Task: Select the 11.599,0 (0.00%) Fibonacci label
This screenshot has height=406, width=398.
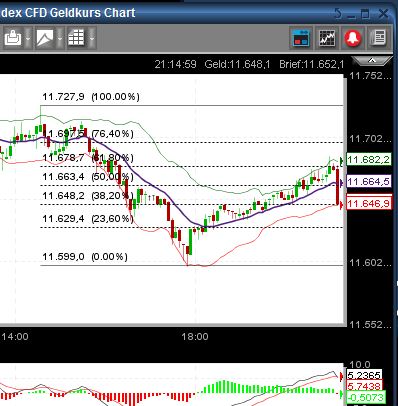Action: tap(85, 257)
